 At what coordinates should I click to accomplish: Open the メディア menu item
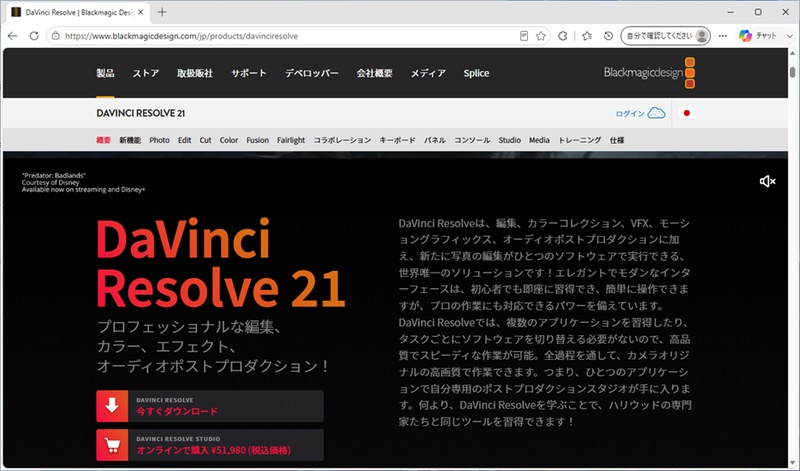428,73
